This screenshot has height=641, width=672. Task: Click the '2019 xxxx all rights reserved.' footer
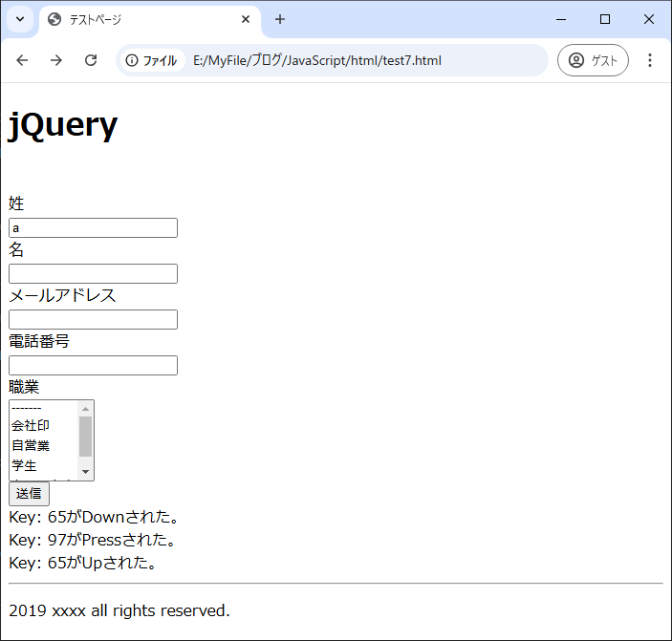[119, 610]
